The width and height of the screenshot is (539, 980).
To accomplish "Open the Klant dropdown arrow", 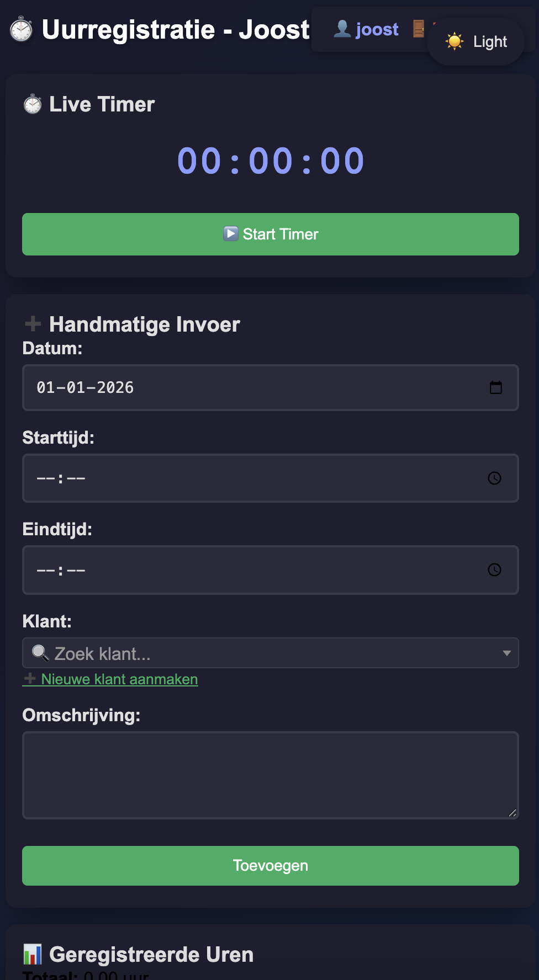I will [507, 653].
